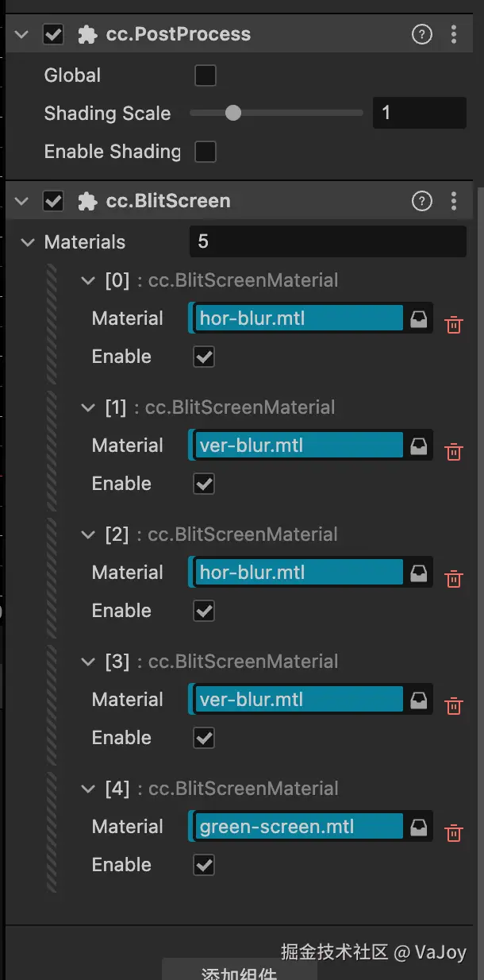Open help for cc.BlitScreen component
This screenshot has height=980, width=484.
click(x=422, y=201)
